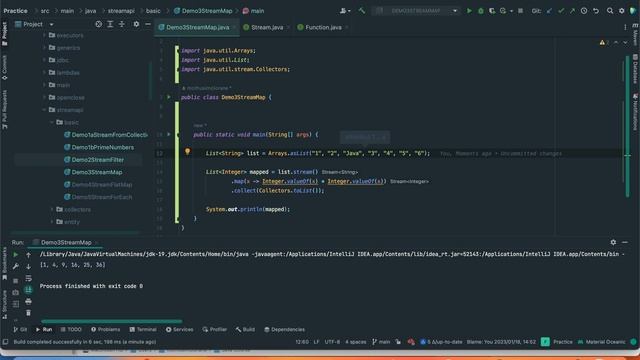Screen dimensions: 640x360
Task: Change the UTF-8 file encoding in status bar
Action: pyautogui.click(x=332, y=342)
